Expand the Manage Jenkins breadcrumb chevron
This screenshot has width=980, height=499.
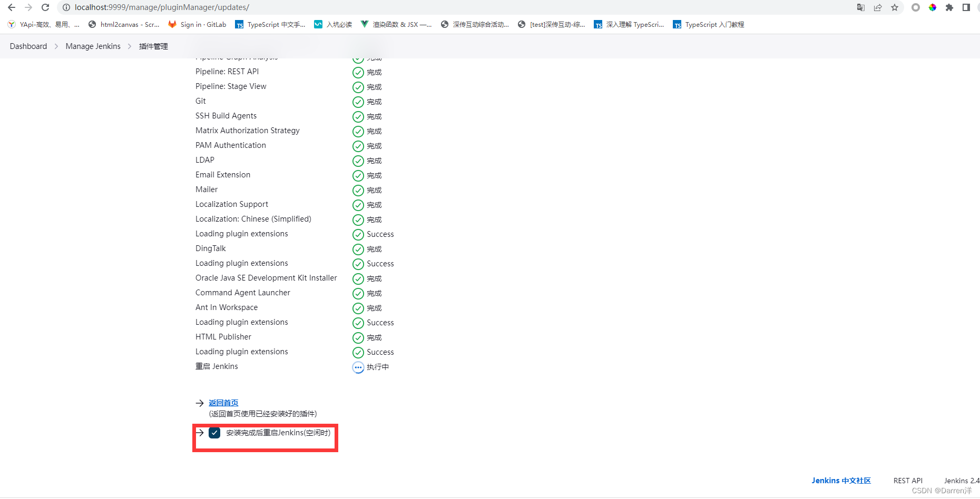tap(130, 46)
